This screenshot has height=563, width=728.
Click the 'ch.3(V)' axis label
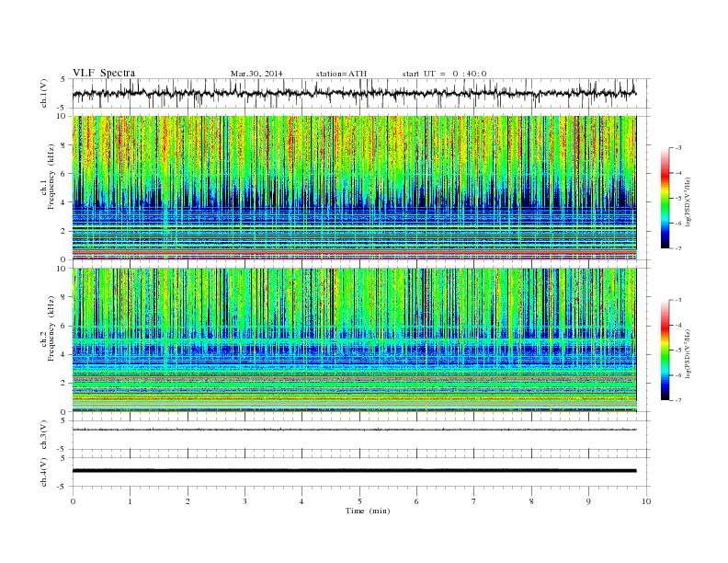coord(44,435)
